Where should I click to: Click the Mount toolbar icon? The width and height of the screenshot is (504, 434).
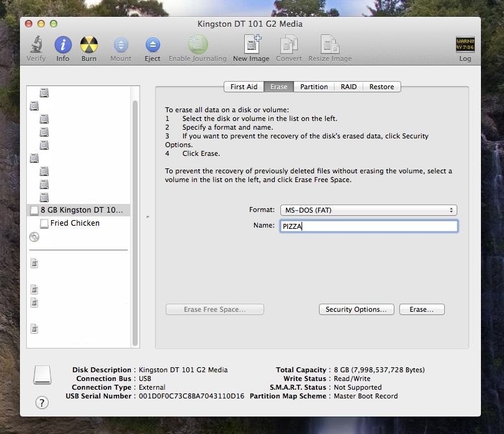pos(121,45)
